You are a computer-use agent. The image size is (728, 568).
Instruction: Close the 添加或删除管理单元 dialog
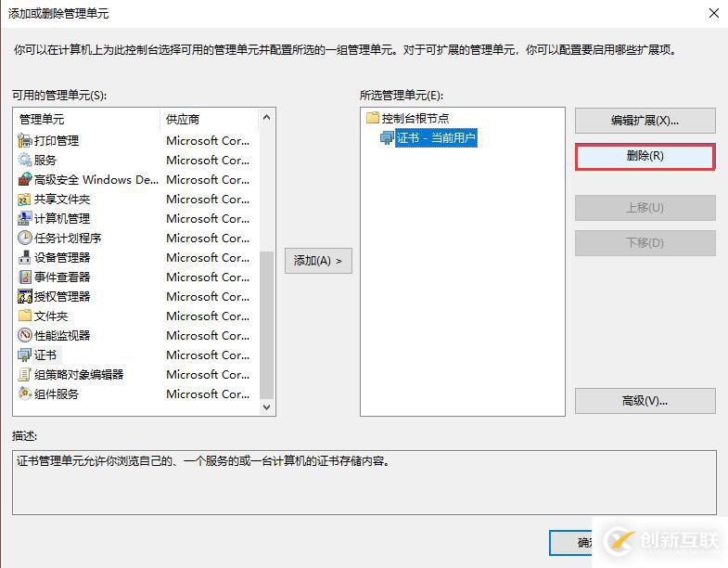(714, 13)
